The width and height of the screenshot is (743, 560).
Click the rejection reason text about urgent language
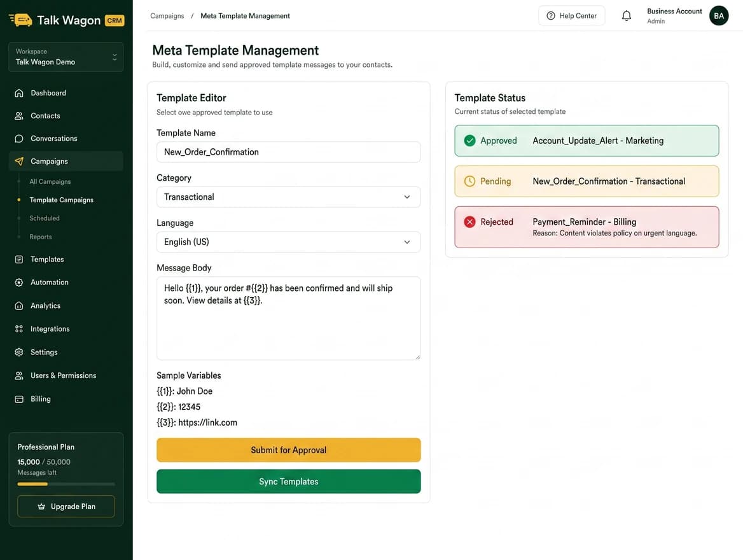pyautogui.click(x=615, y=233)
